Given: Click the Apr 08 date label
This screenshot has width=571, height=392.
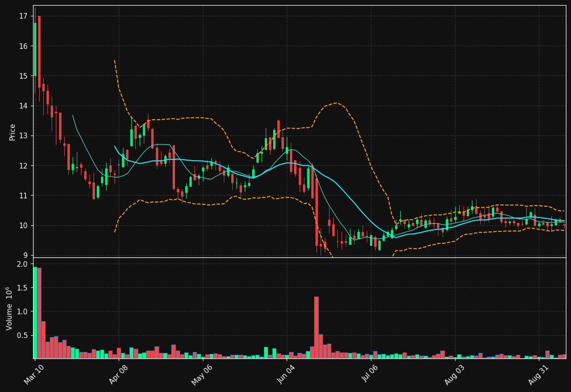Looking at the screenshot, I should (118, 375).
